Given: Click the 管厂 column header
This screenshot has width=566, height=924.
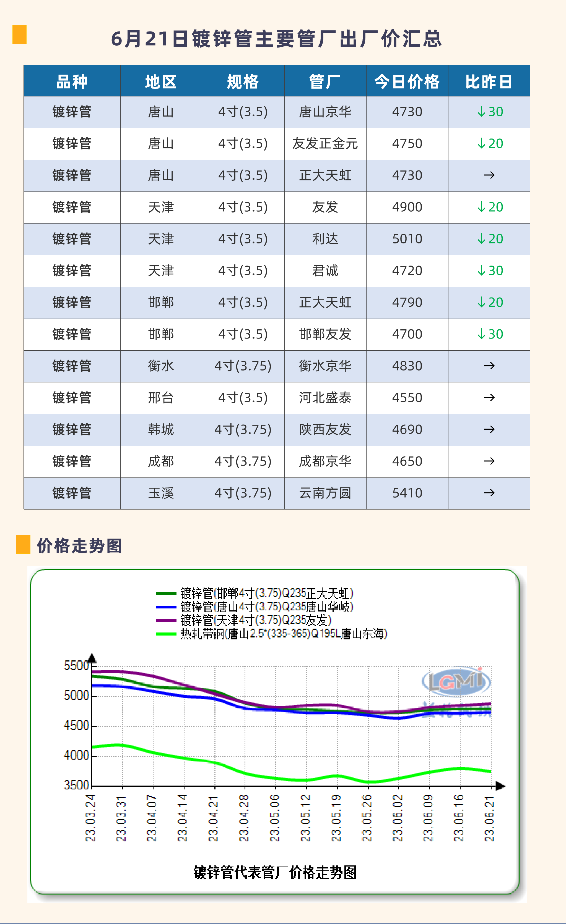Looking at the screenshot, I should (325, 81).
